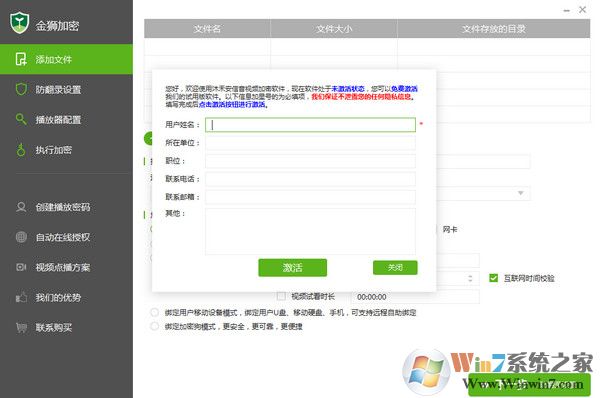This screenshot has height=398, width=600.
Task: Click the green 激活 button
Action: [293, 268]
